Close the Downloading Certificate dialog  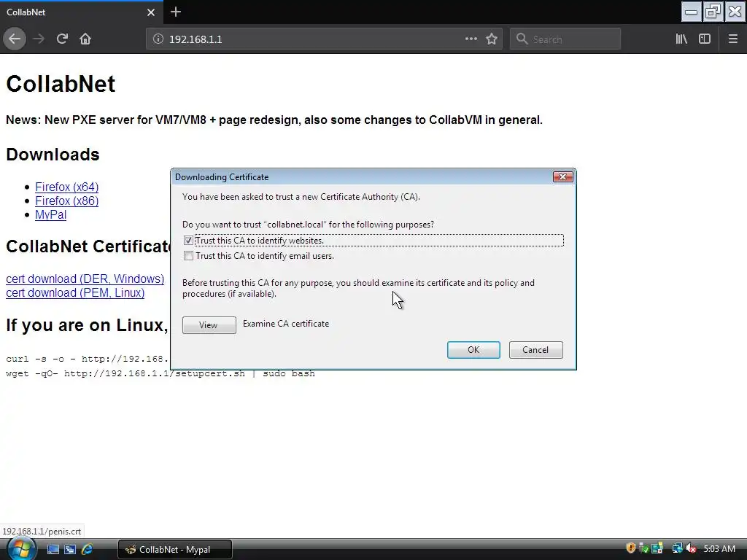point(562,177)
